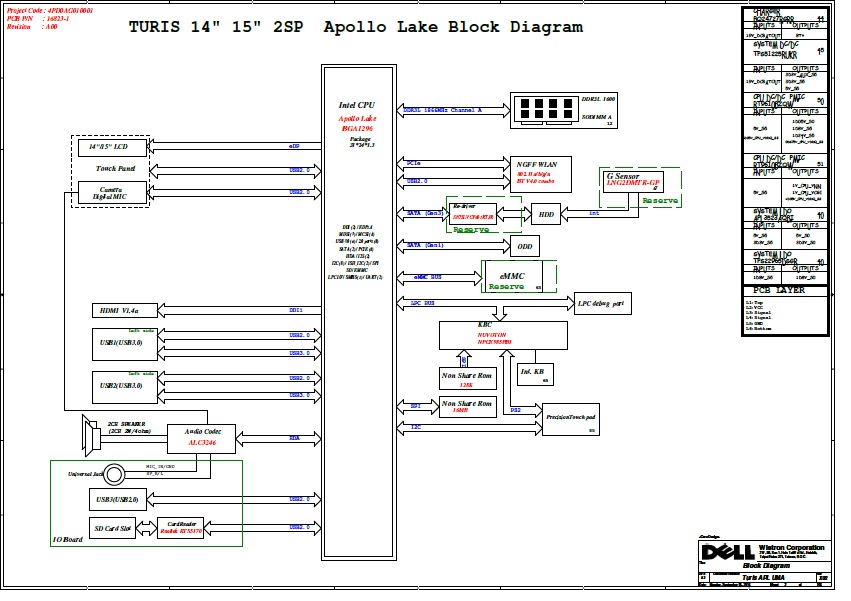Click the ODD block
Image resolution: width=851 pixels, height=601 pixels.
click(x=526, y=247)
